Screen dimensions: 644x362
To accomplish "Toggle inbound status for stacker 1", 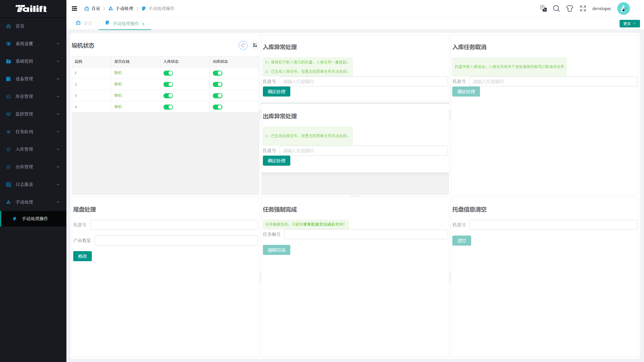I will [168, 73].
